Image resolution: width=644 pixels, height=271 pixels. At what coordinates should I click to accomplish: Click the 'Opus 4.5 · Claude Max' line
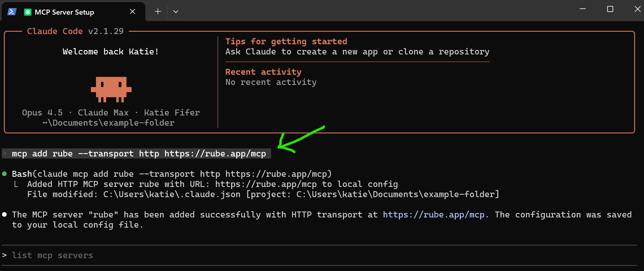[x=111, y=113]
